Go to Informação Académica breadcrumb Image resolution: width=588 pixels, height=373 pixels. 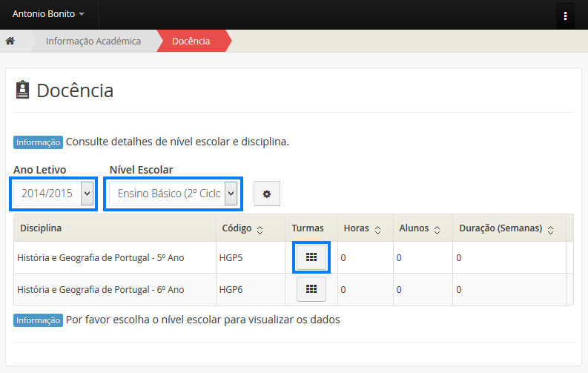[93, 42]
